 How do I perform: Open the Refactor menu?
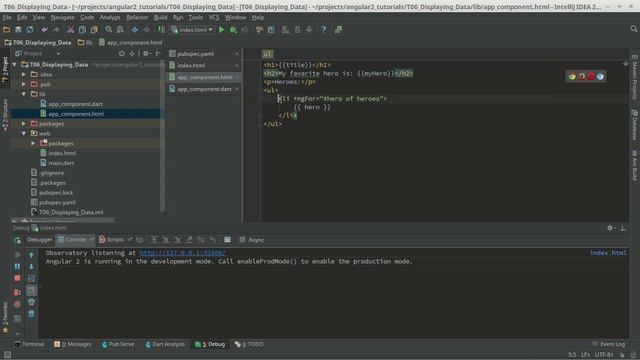pos(137,18)
